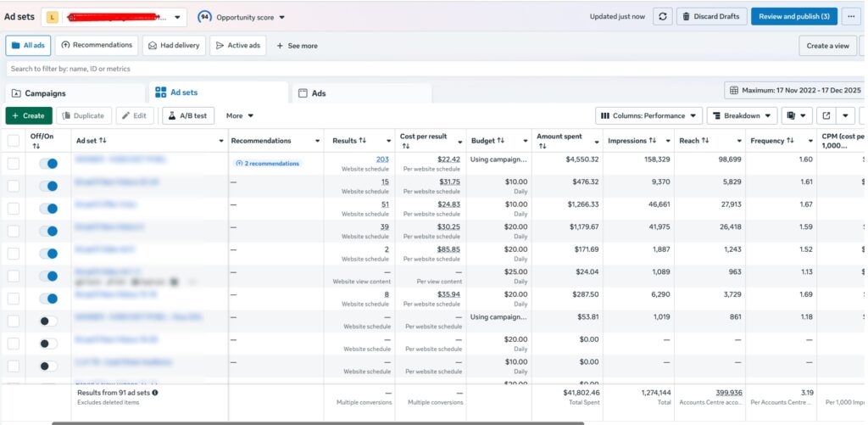Open the 2 recommendations link
868x425 pixels.
267,163
